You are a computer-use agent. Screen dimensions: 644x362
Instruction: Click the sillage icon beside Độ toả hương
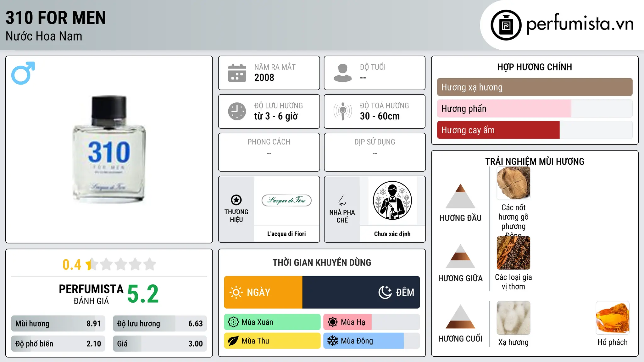342,111
